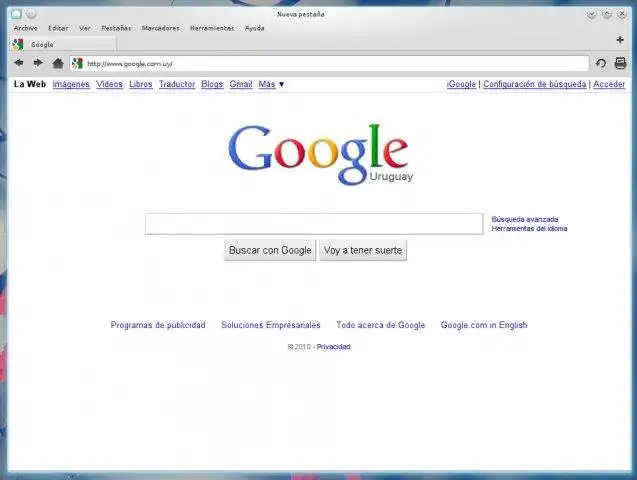The width and height of the screenshot is (637, 480).
Task: Open Google.com in English link
Action: tap(484, 325)
